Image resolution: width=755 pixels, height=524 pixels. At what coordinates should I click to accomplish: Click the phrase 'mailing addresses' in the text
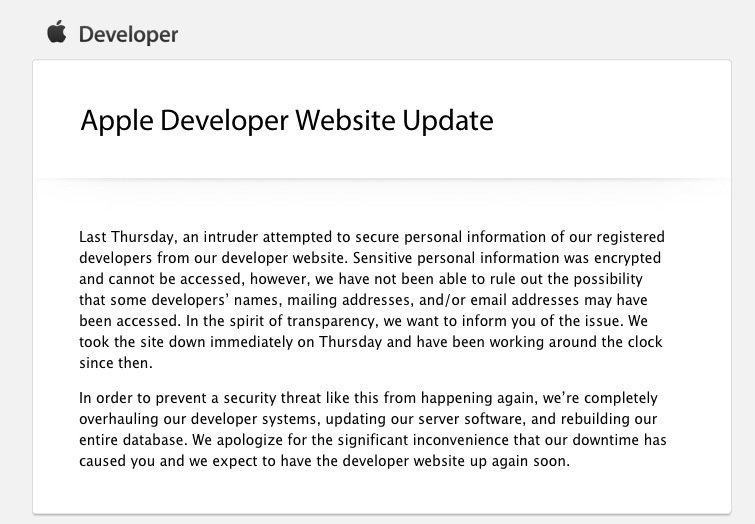[349, 300]
